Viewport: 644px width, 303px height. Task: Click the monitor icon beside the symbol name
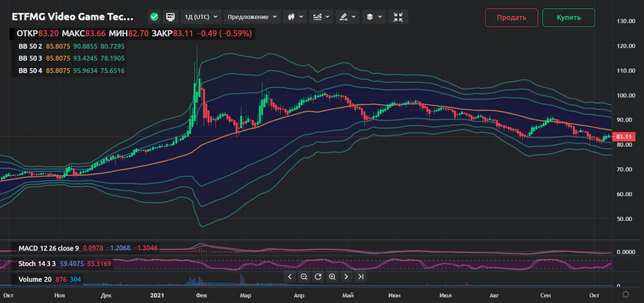[x=170, y=16]
